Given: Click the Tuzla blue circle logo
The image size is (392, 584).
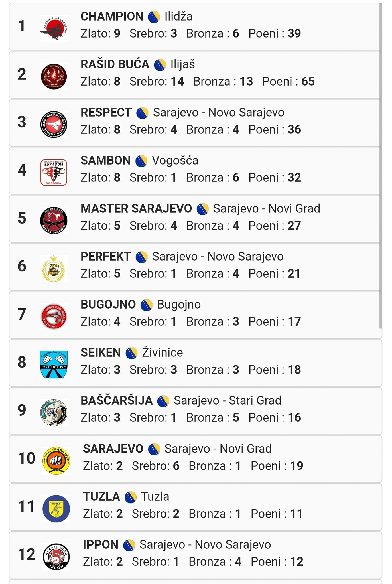Looking at the screenshot, I should 56,508.
